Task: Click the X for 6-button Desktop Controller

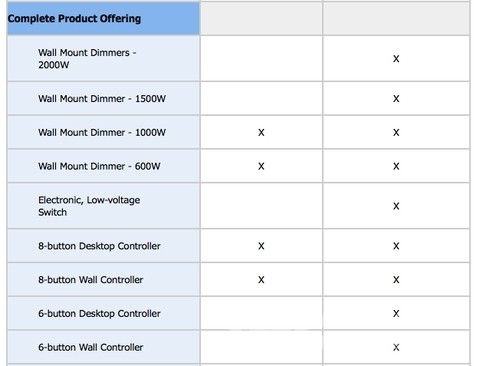Action: click(396, 313)
